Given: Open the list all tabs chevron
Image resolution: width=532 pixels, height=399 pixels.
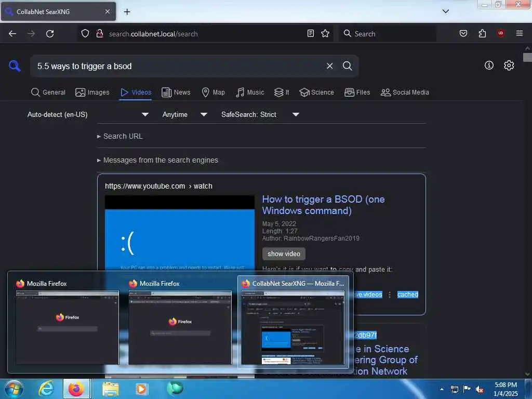Looking at the screenshot, I should click(x=445, y=11).
